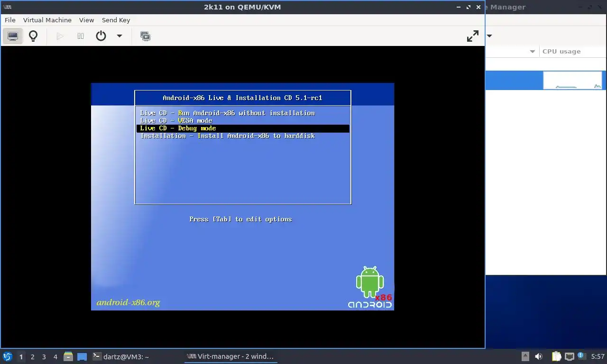Open the LXQt application menu
The width and height of the screenshot is (607, 364).
[7, 356]
